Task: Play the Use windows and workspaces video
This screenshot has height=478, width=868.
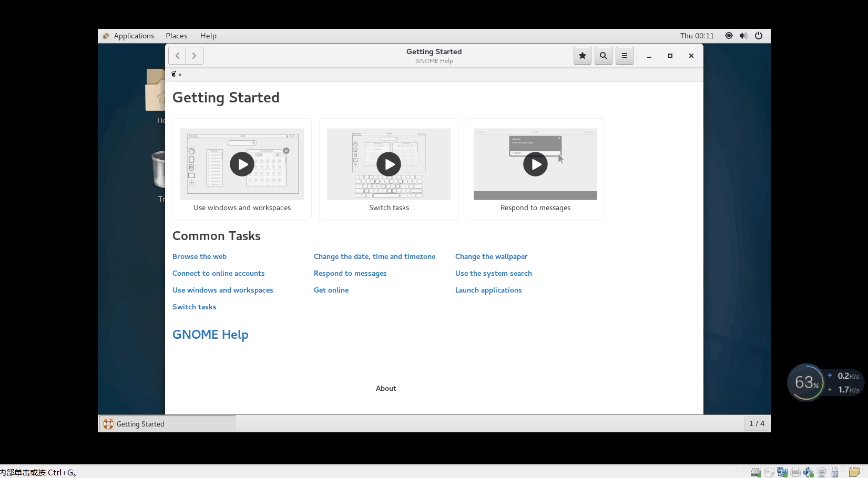Action: [242, 164]
